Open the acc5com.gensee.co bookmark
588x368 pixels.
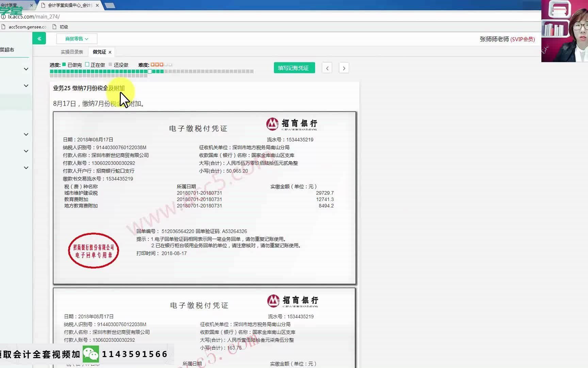pos(24,27)
